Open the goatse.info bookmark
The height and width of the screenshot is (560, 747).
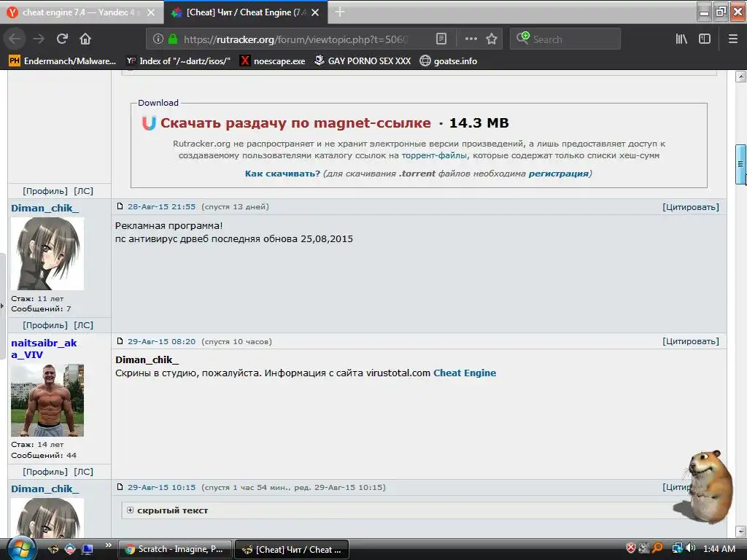click(x=449, y=61)
